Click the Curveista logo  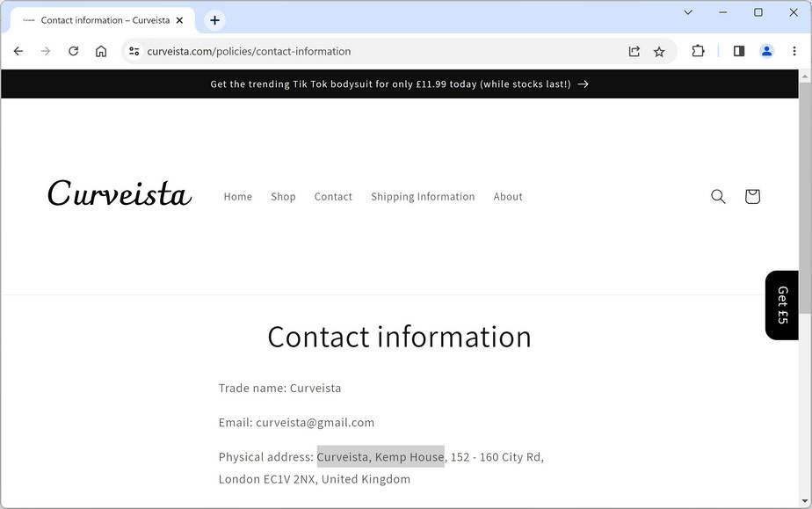point(120,194)
